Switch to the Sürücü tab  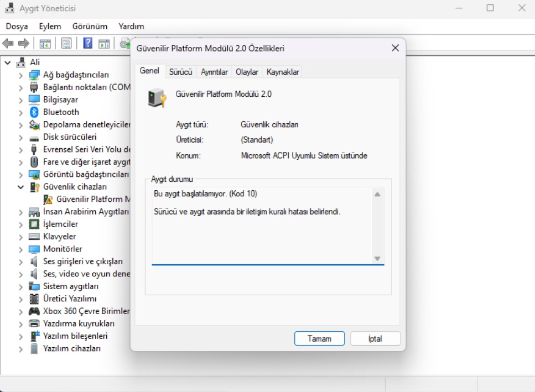(181, 72)
